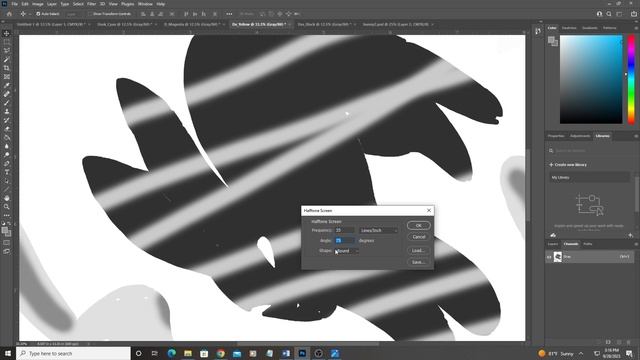Switch to the Layers tab
The width and height of the screenshot is (640, 360).
[x=553, y=244]
